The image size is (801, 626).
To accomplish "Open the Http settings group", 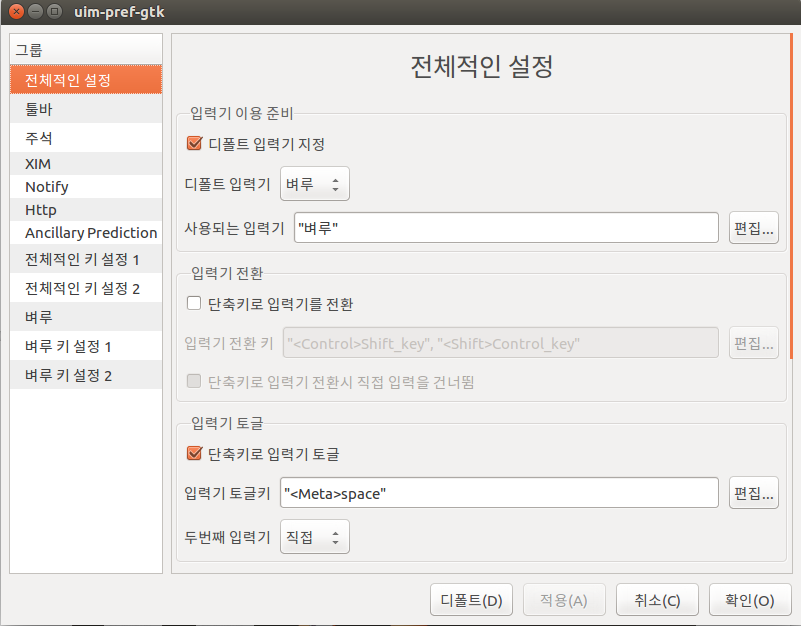I will [x=86, y=210].
